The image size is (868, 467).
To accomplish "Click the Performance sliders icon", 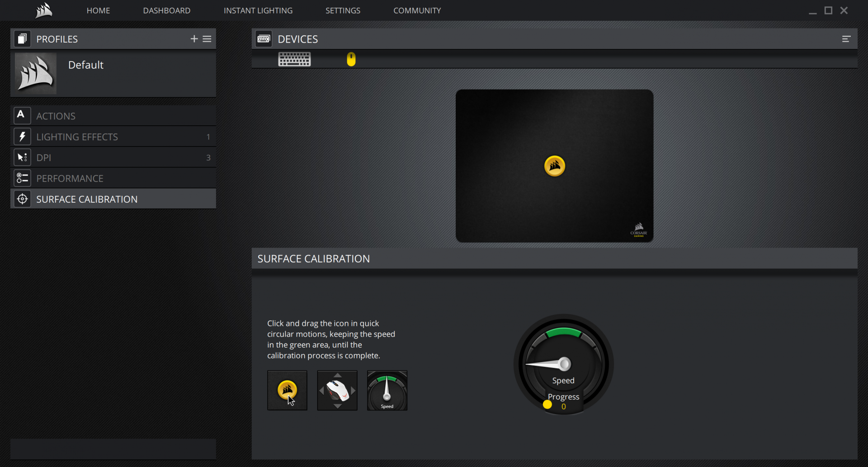I will click(x=22, y=178).
